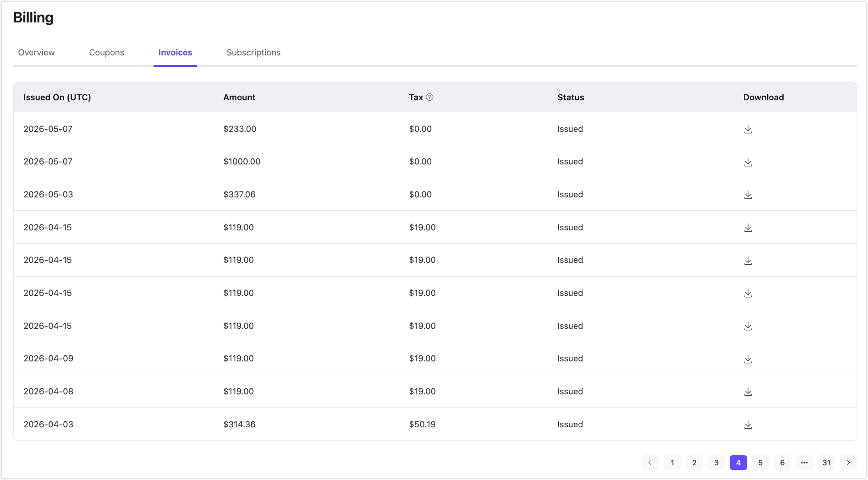The width and height of the screenshot is (868, 480).
Task: Download the $314.36 invoice
Action: [x=748, y=425]
